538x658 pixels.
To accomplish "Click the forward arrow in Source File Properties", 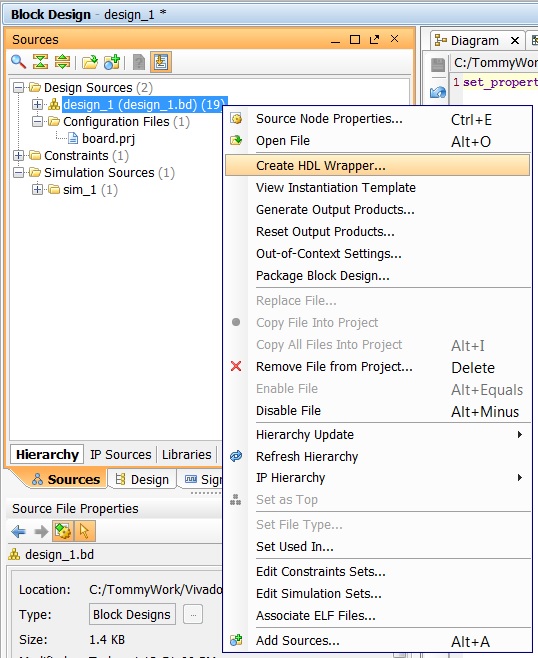I will tap(41, 532).
